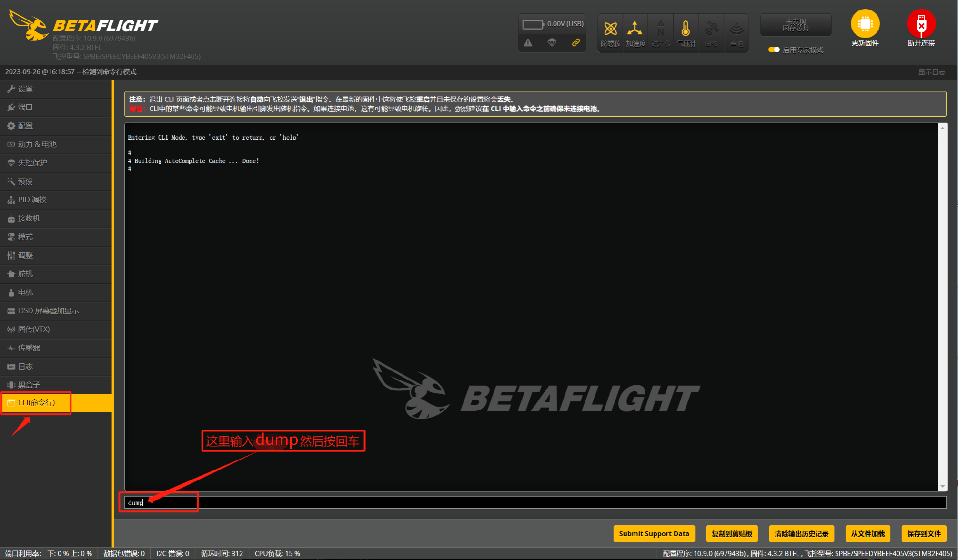Click 显示日志 (show log) link
The height and width of the screenshot is (560, 958).
[x=931, y=72]
